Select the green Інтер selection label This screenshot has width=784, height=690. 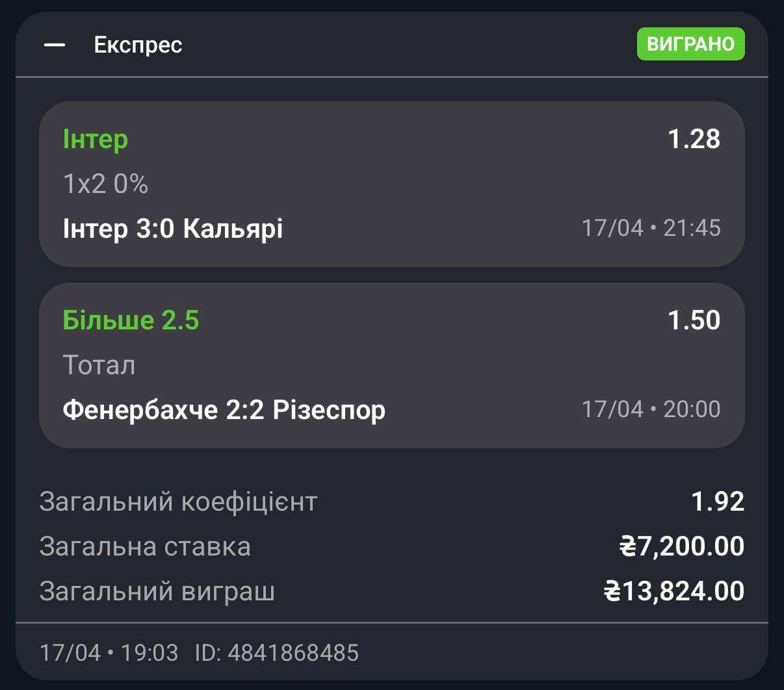[x=96, y=139]
